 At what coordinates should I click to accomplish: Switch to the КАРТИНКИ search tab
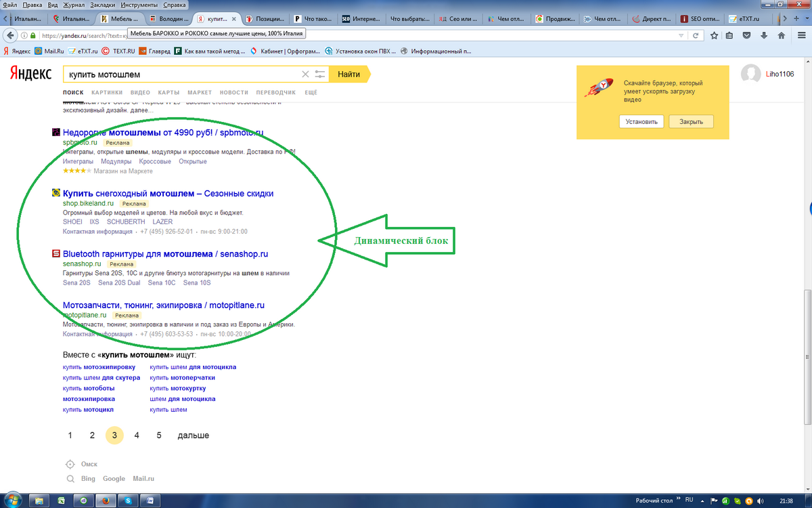coord(107,92)
